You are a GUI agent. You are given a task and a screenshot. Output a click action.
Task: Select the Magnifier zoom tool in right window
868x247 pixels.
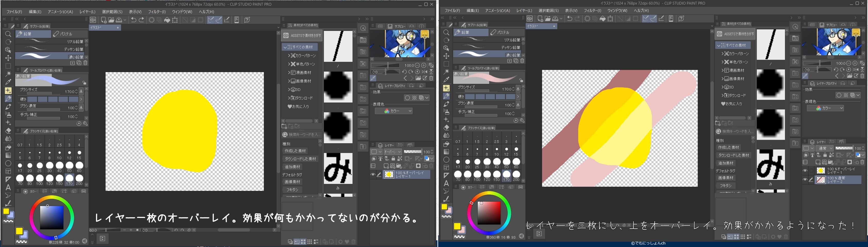point(446,32)
